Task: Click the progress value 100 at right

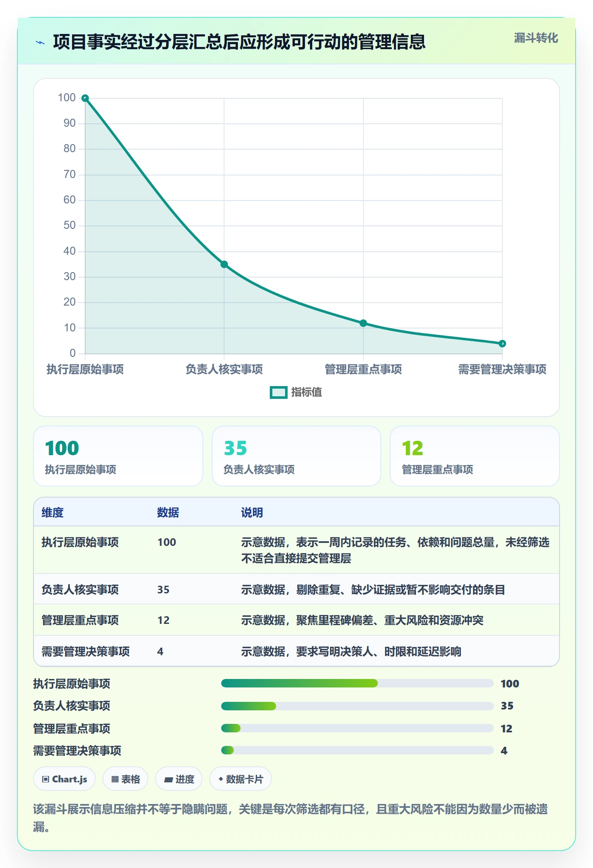Action: click(510, 684)
